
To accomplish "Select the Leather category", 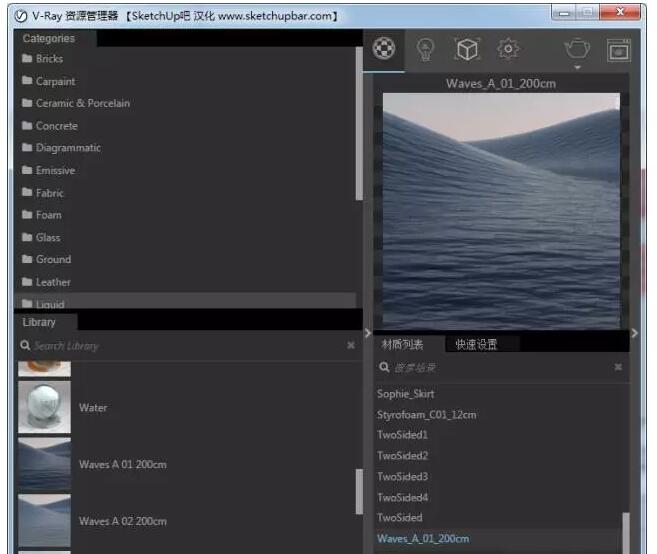I will click(x=185, y=282).
